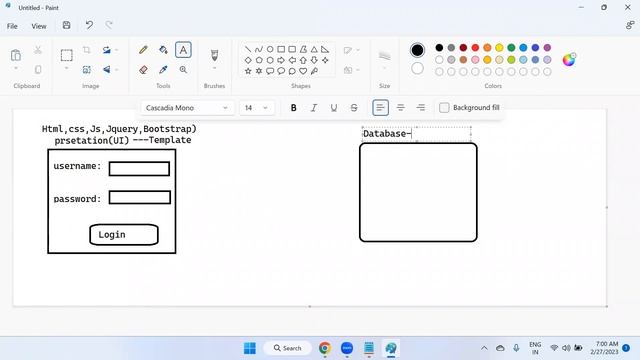Select the Fill bucket tool
640x360 pixels.
(x=163, y=50)
